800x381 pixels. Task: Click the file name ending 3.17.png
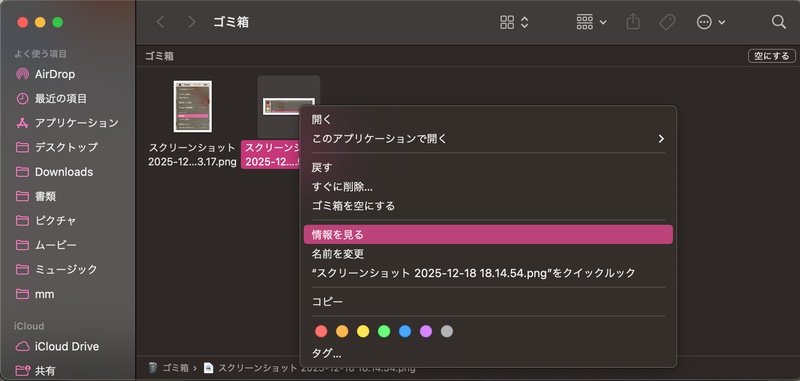tap(192, 155)
